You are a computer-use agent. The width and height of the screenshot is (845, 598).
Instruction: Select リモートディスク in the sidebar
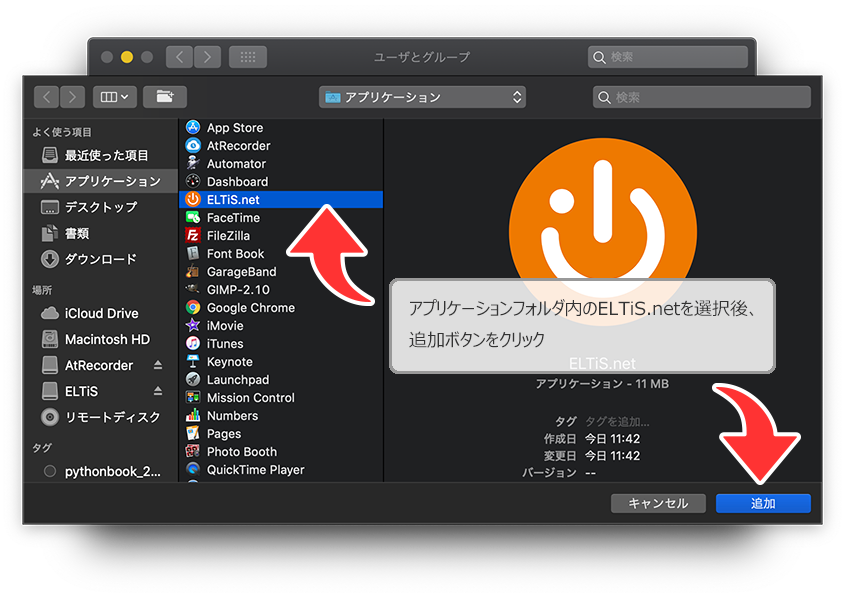tap(101, 417)
